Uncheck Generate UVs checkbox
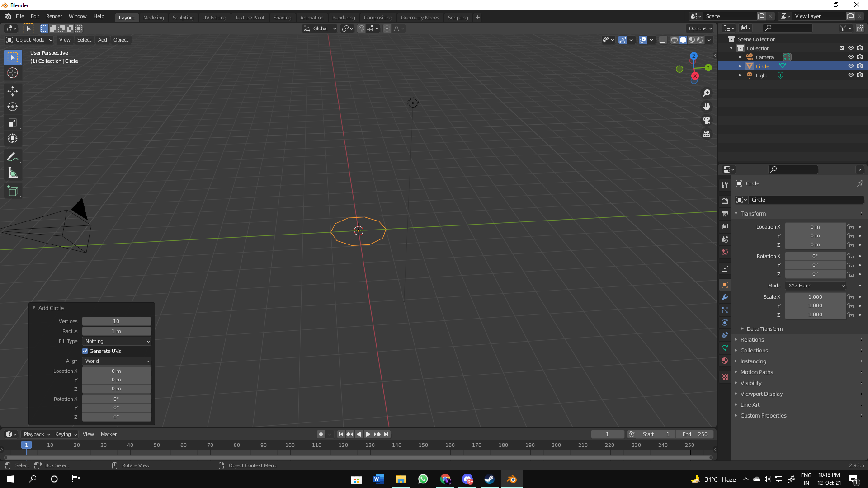 [x=85, y=351]
